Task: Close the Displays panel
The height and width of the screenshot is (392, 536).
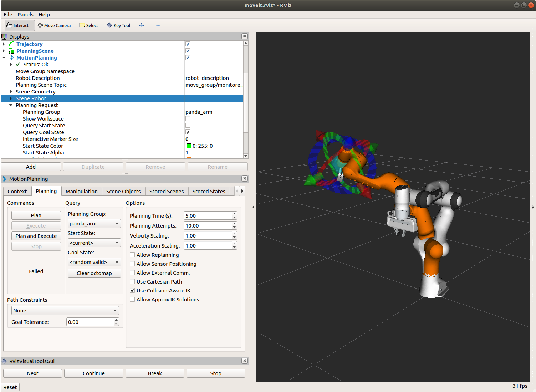Action: click(244, 36)
